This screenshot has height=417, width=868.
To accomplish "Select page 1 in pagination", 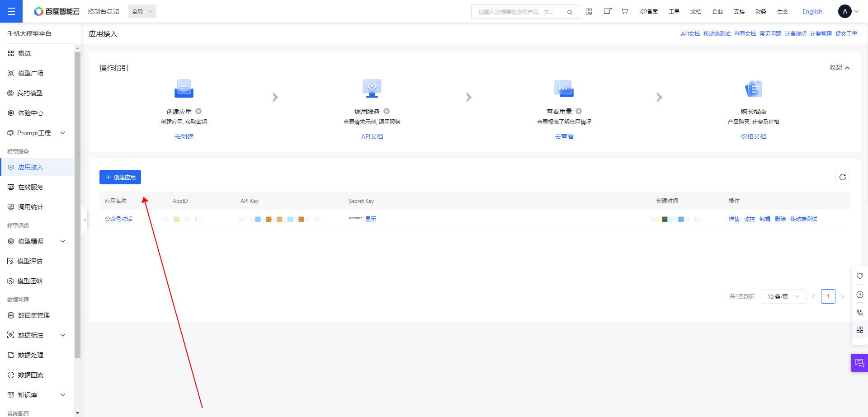I will [828, 296].
